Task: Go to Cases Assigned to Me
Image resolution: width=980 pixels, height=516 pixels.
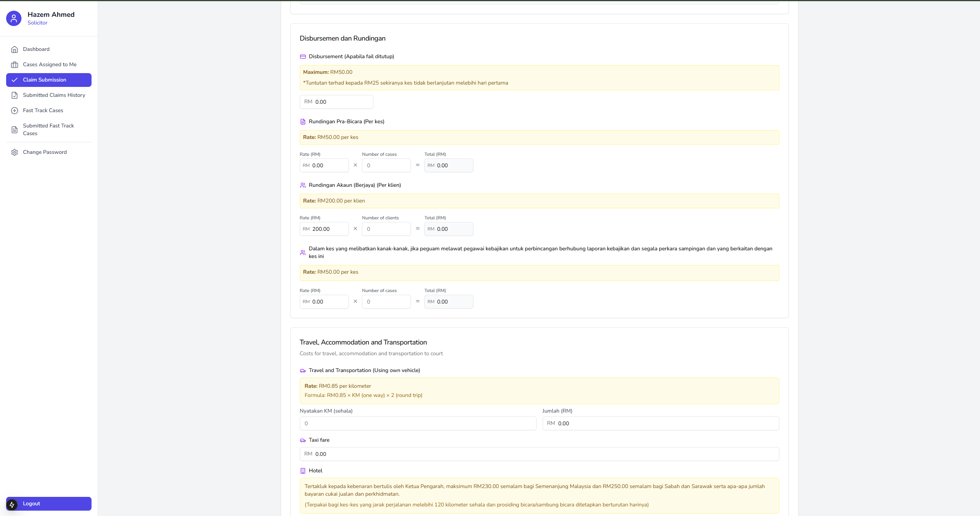Action: pyautogui.click(x=49, y=64)
